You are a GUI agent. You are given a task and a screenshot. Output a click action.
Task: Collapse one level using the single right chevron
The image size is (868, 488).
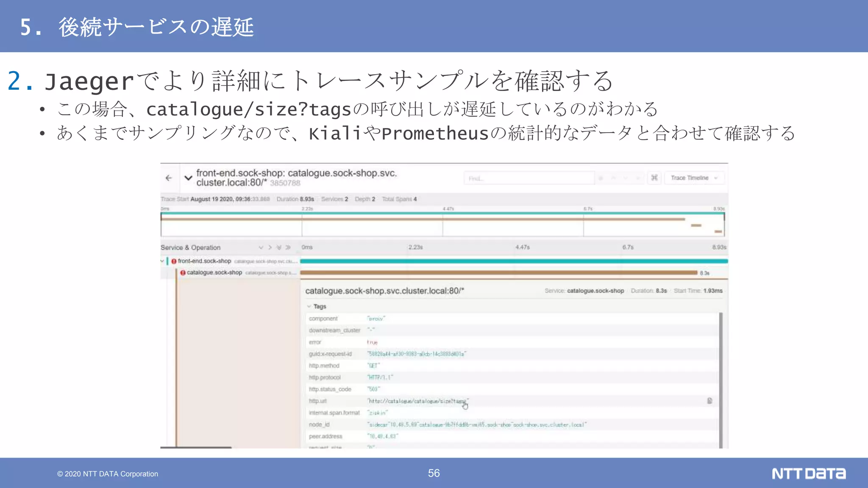click(270, 247)
